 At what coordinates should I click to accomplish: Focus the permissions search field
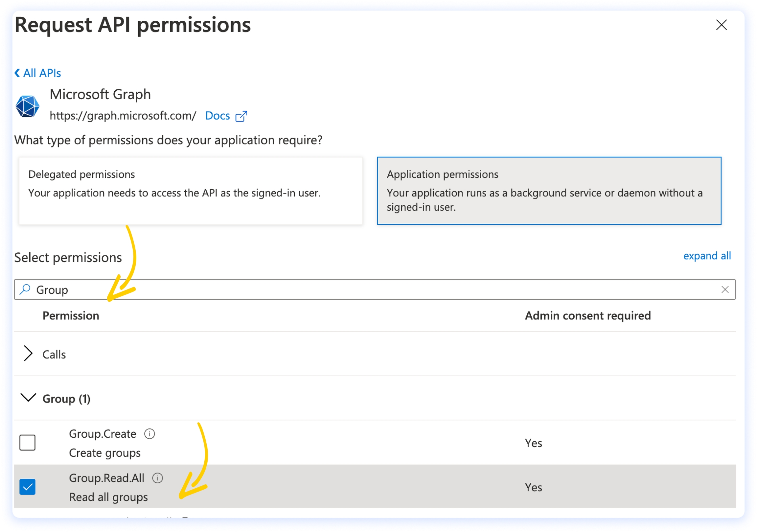(x=375, y=289)
